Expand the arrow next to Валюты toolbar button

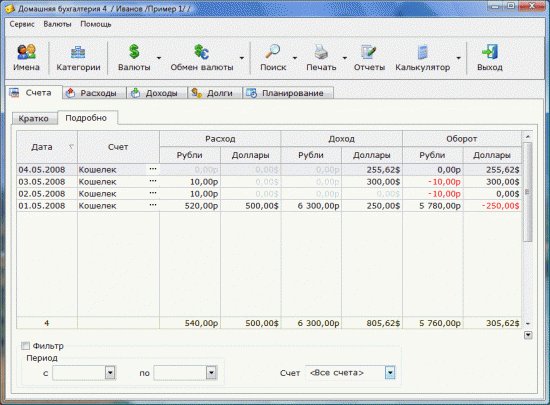(159, 58)
